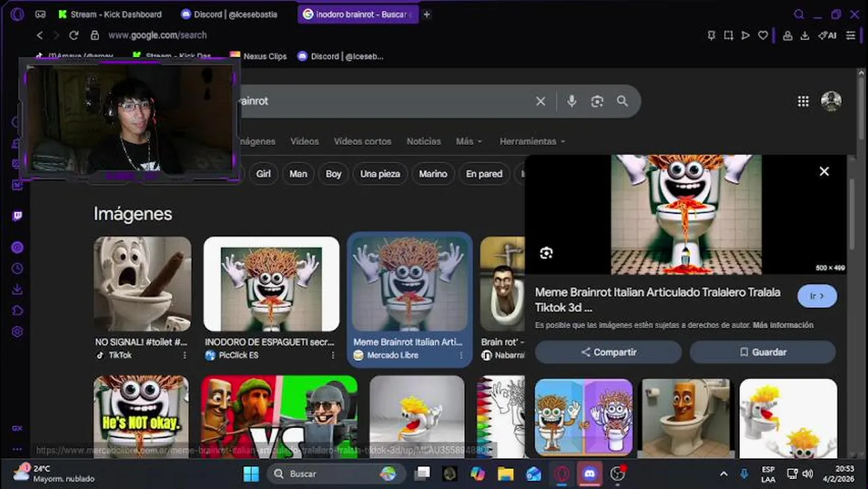Switch to Discord @icesebastia tab
868x489 pixels.
coord(230,14)
